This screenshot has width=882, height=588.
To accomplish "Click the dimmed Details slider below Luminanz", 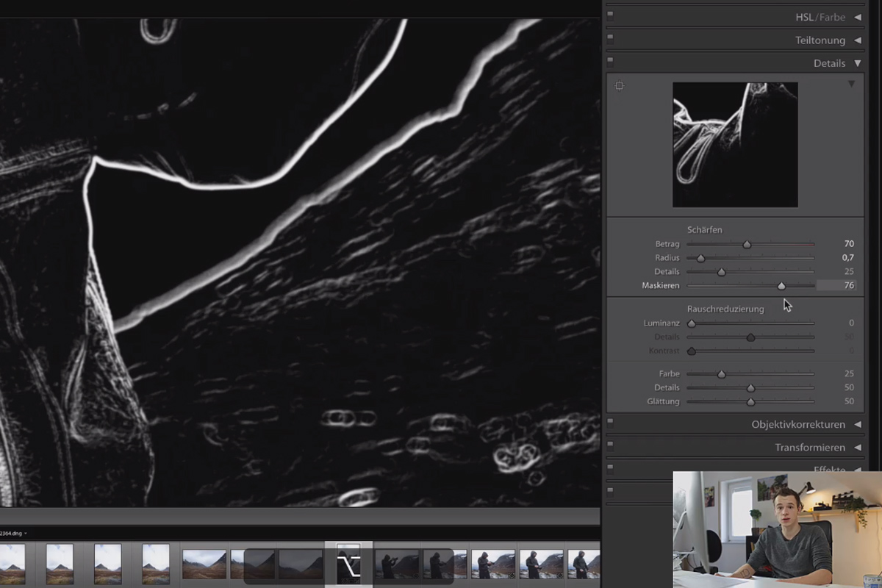I will [750, 337].
